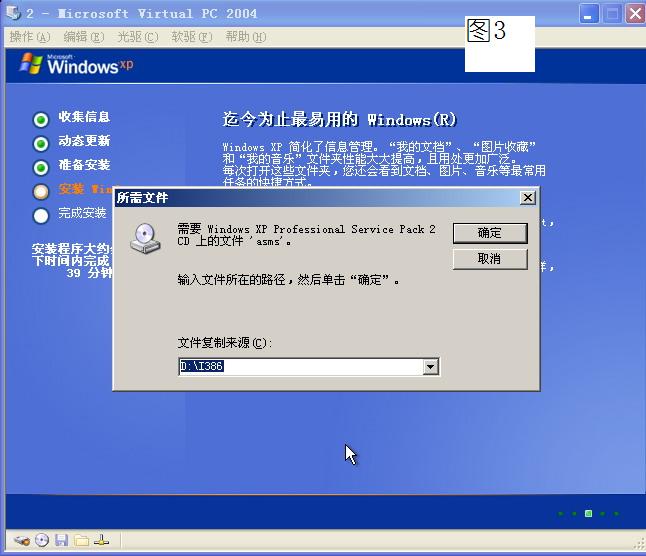Screen dimensions: 646x556
Task: Click the Windows XP flag logo
Action: pyautogui.click(x=31, y=64)
